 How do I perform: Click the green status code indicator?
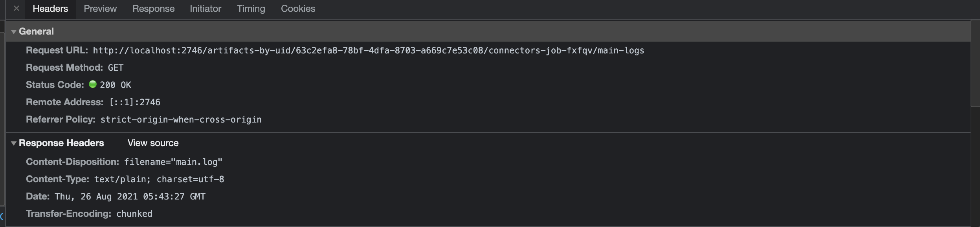[93, 84]
